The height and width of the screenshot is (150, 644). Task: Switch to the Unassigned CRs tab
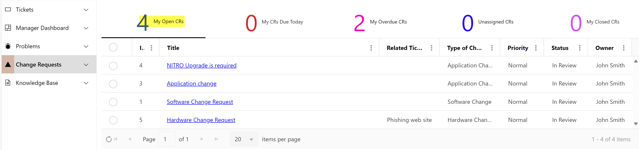(x=488, y=22)
